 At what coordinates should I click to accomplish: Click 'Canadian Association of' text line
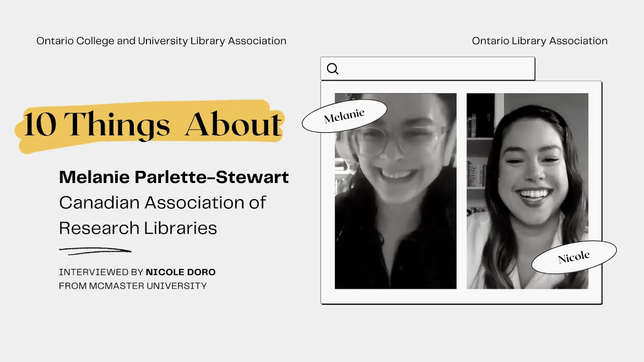(163, 203)
